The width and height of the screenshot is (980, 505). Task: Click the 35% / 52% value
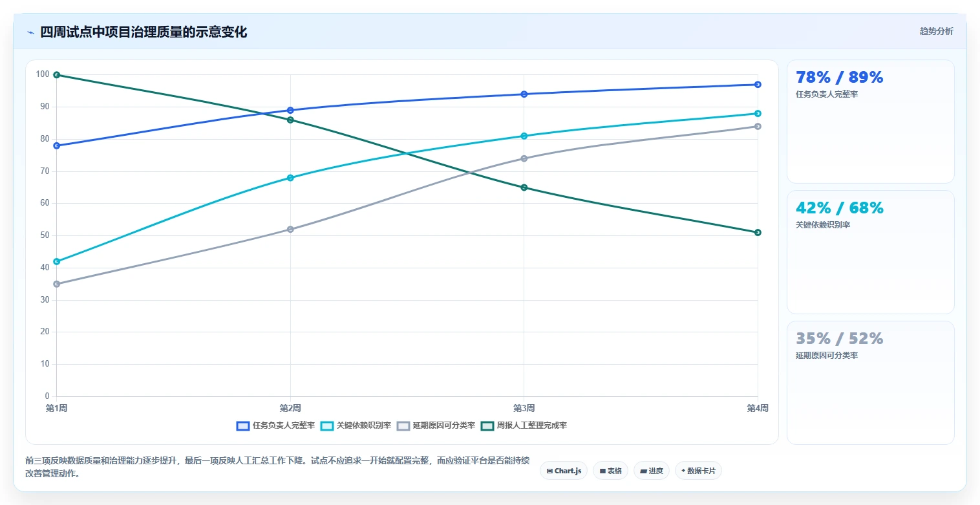click(x=839, y=339)
